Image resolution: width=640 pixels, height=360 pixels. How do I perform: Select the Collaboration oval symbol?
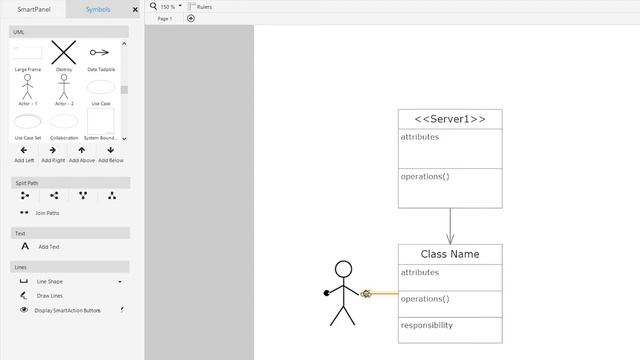64,121
